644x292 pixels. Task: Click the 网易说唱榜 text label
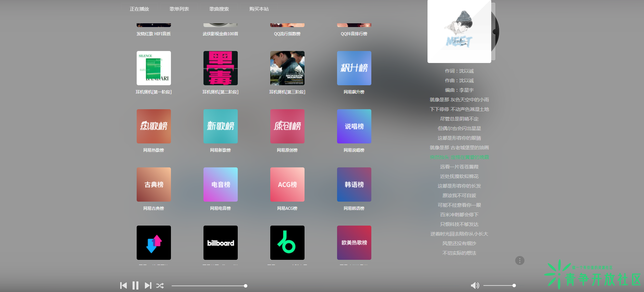(x=354, y=150)
